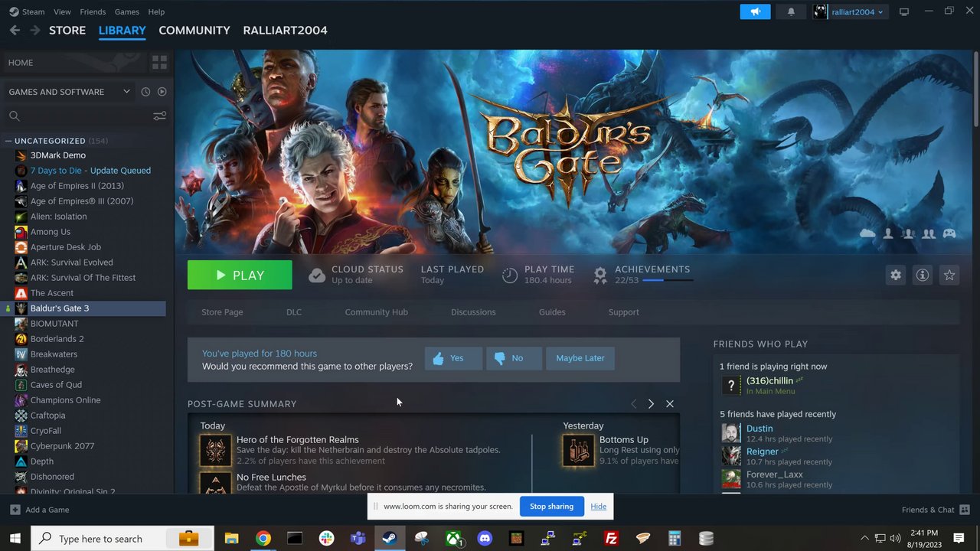Viewport: 980px width, 551px height.
Task: Click the Windows taskbar search box
Action: click(x=122, y=539)
